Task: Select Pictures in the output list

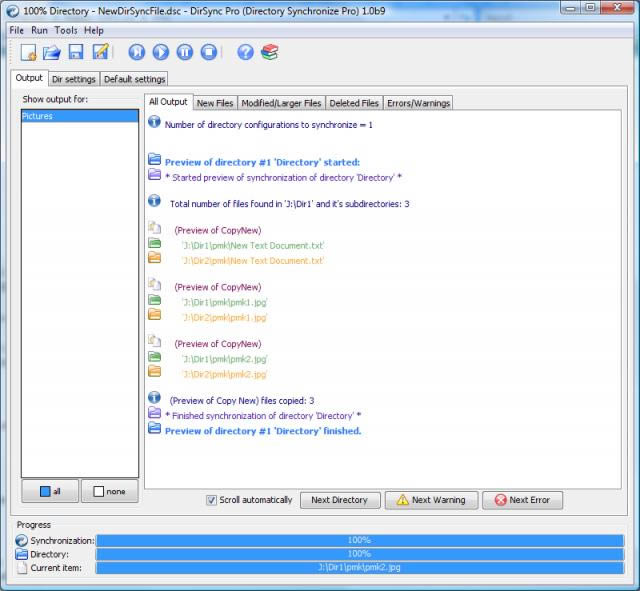Action: (x=80, y=116)
